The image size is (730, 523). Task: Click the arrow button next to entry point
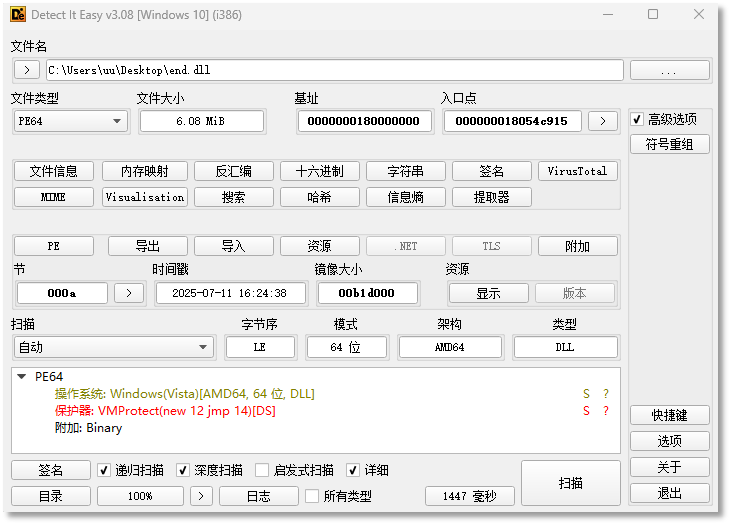click(602, 121)
